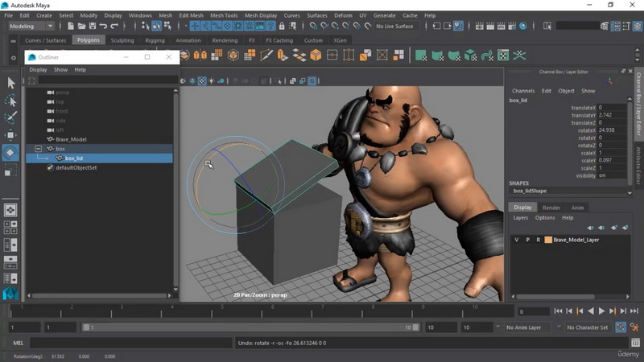Open the No Character Set dropdown
The image size is (644, 362).
pyautogui.click(x=588, y=327)
